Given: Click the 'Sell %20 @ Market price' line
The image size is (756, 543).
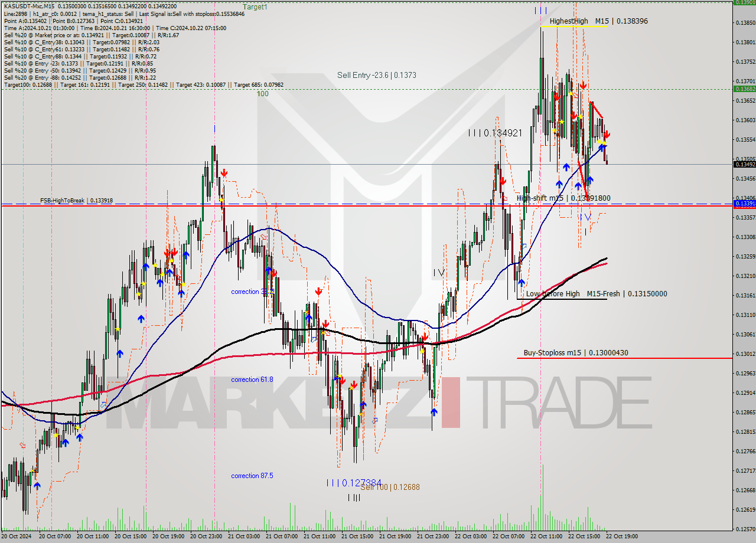Looking at the screenshot, I should click(92, 35).
